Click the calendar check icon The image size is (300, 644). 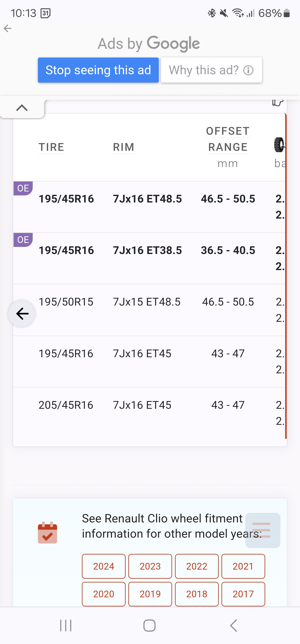click(47, 532)
